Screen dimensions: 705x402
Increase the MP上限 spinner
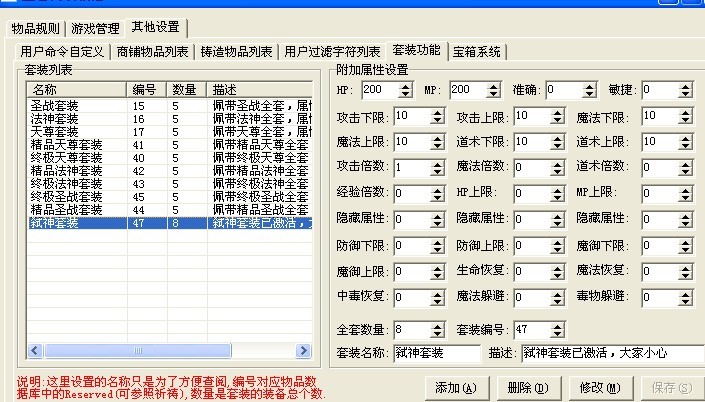[x=685, y=190]
